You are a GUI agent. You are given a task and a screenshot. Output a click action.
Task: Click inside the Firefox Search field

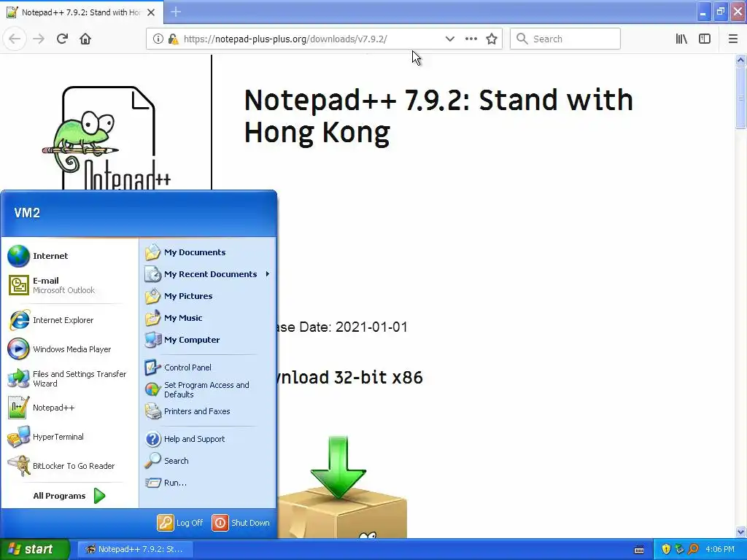(x=565, y=39)
